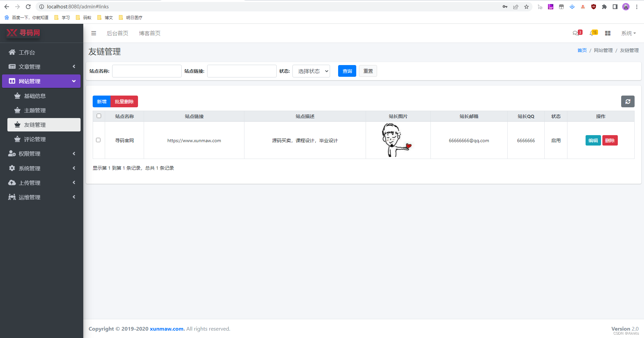Image resolution: width=644 pixels, height=338 pixels.
Task: Go to 博客首页 in top nav
Action: [150, 33]
